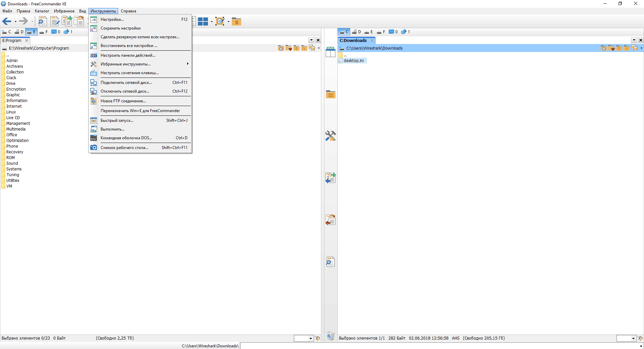
Task: Select the thumbnails view toolbar icon
Action: (x=203, y=21)
